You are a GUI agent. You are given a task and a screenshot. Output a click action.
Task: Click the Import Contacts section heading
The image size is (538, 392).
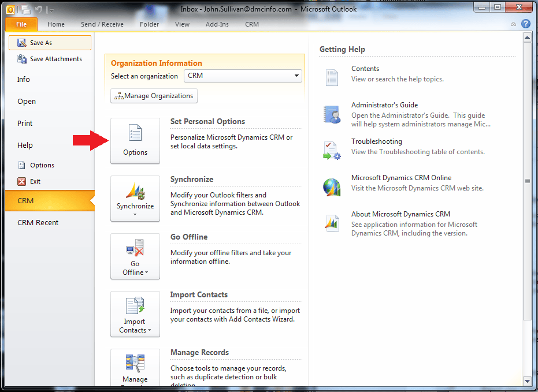click(x=199, y=294)
